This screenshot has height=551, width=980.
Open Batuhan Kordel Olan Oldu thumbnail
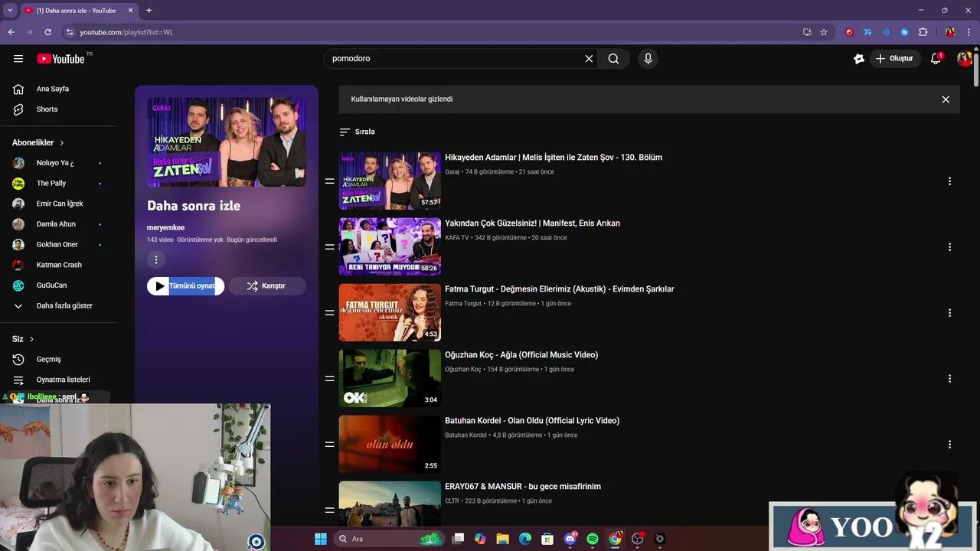click(390, 444)
